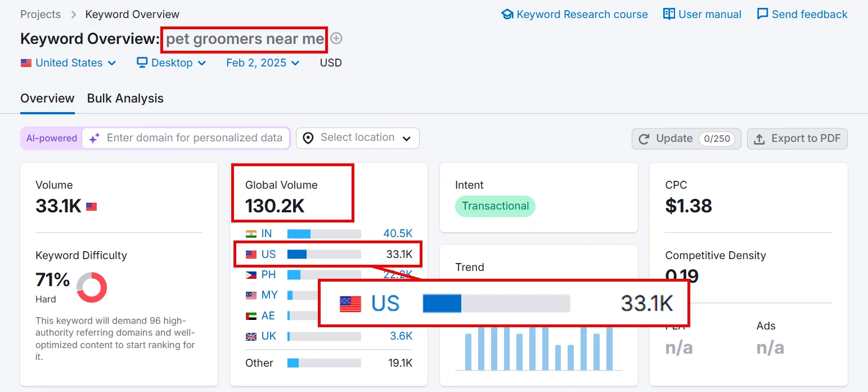This screenshot has width=868, height=392.
Task: Click the sparkle icon in the domain field
Action: tap(95, 138)
